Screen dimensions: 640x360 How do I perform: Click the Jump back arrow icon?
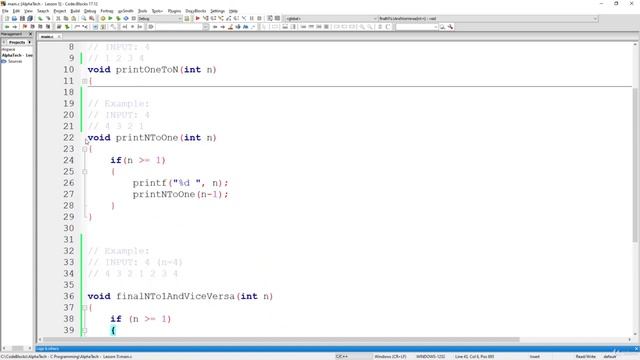[x=7, y=27]
